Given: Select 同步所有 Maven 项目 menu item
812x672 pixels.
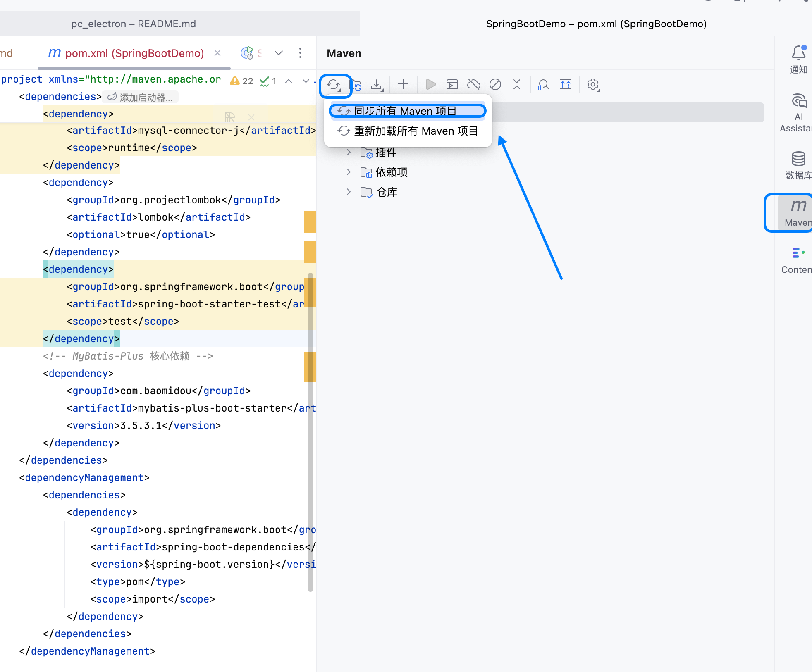Looking at the screenshot, I should coord(405,111).
